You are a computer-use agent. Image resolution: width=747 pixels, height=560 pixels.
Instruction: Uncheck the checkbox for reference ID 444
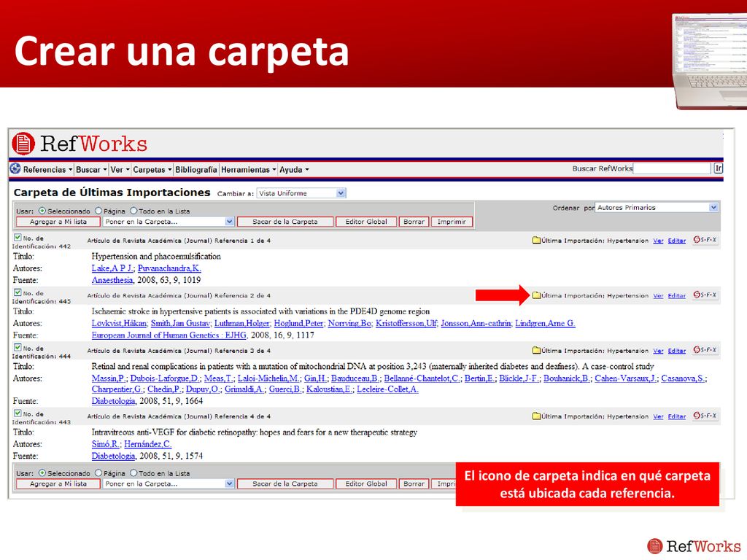tap(18, 348)
